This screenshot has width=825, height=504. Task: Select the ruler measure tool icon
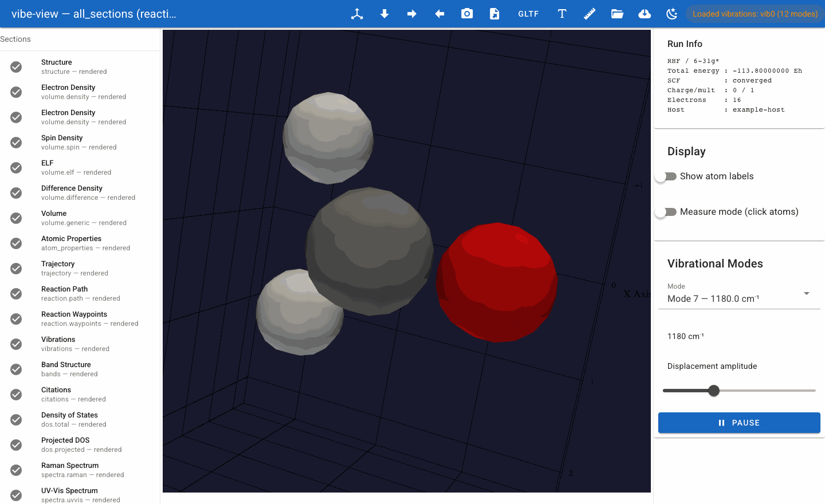(x=590, y=14)
